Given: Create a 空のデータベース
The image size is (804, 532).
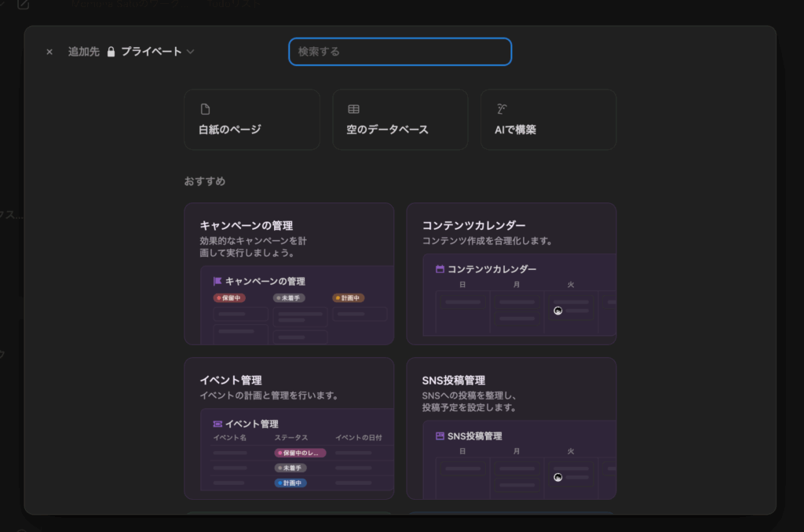Looking at the screenshot, I should 400,119.
